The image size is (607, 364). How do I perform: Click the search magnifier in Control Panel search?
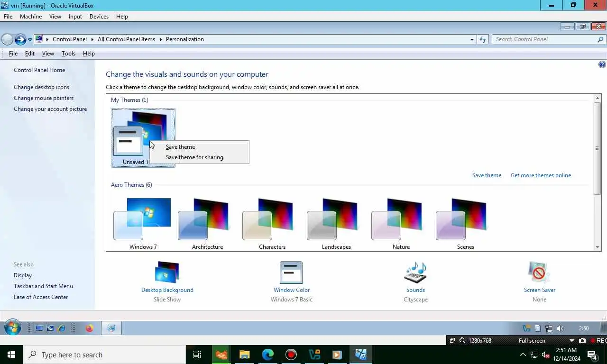coord(600,39)
